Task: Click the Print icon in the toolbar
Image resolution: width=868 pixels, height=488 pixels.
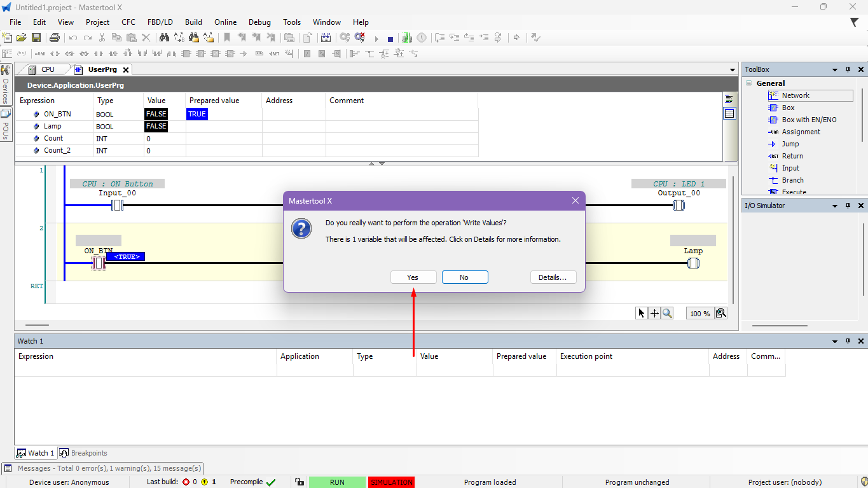Action: [55, 38]
